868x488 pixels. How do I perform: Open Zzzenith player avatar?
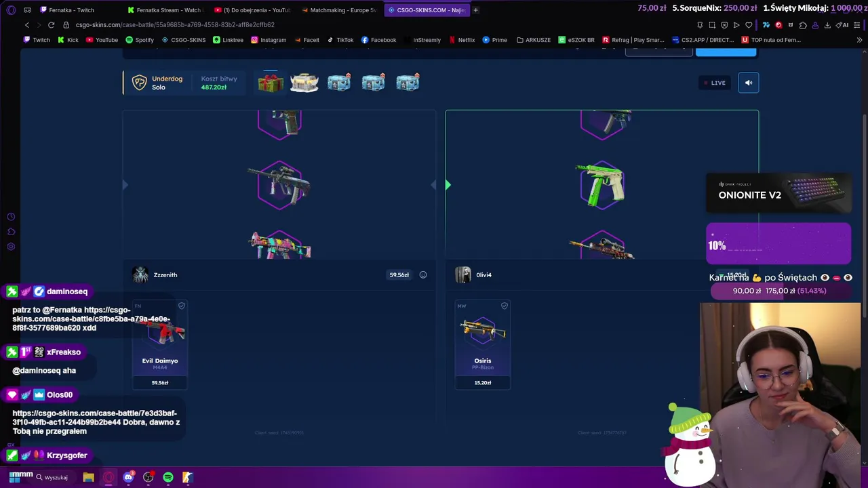(x=140, y=274)
